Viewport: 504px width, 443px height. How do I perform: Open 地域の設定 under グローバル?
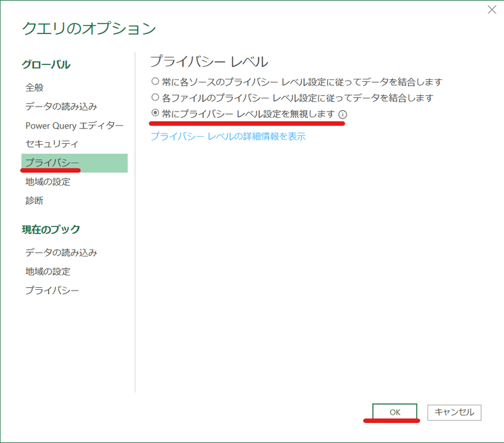point(48,181)
